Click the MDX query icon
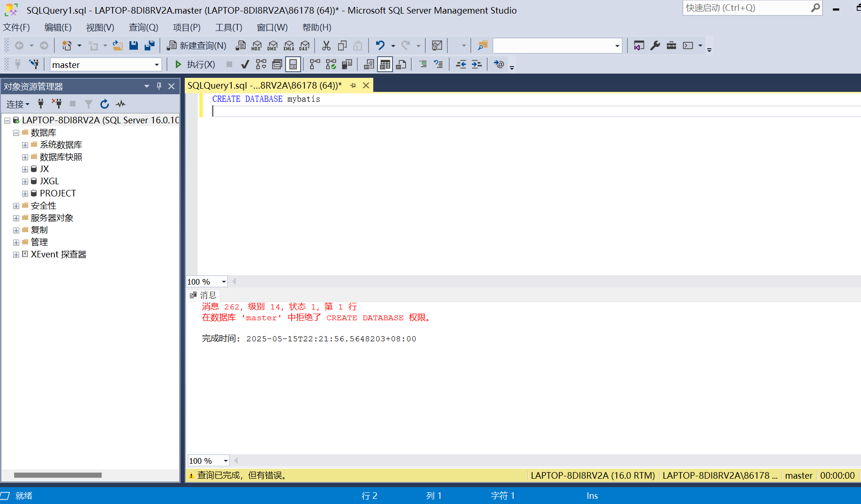 click(x=257, y=45)
